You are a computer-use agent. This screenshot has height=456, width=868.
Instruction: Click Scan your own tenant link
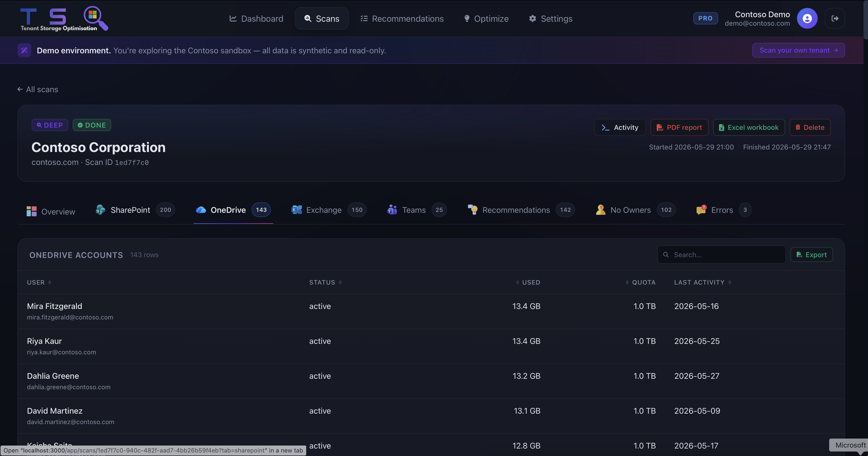pyautogui.click(x=798, y=50)
